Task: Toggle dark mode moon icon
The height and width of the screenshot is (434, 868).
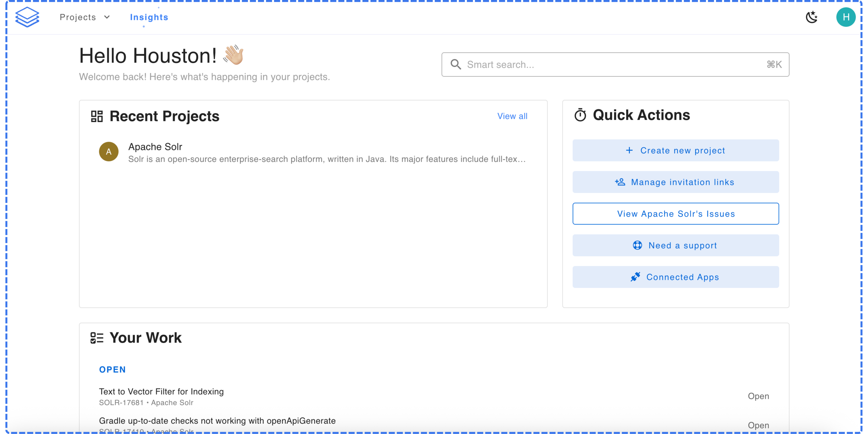Action: pyautogui.click(x=812, y=17)
